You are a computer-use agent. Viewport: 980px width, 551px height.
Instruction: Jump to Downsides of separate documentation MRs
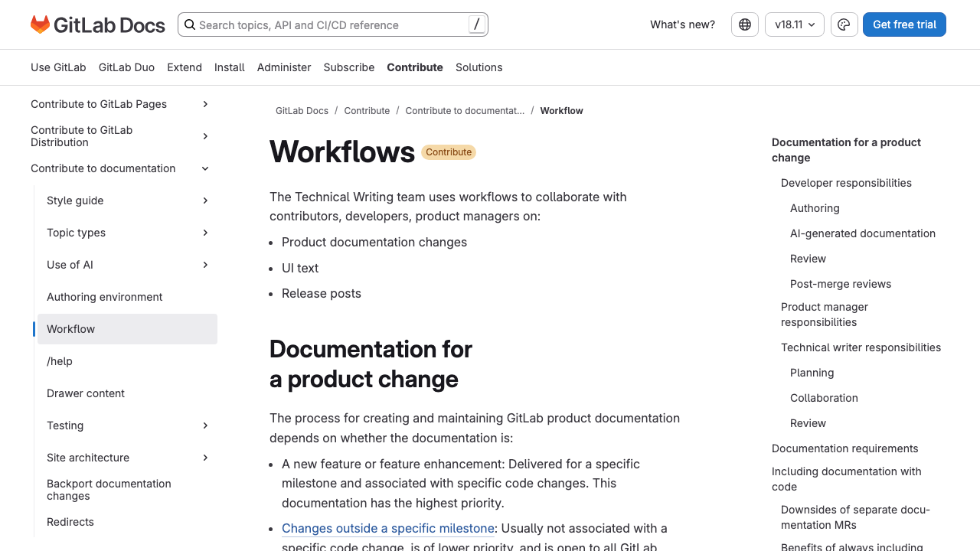click(x=855, y=517)
